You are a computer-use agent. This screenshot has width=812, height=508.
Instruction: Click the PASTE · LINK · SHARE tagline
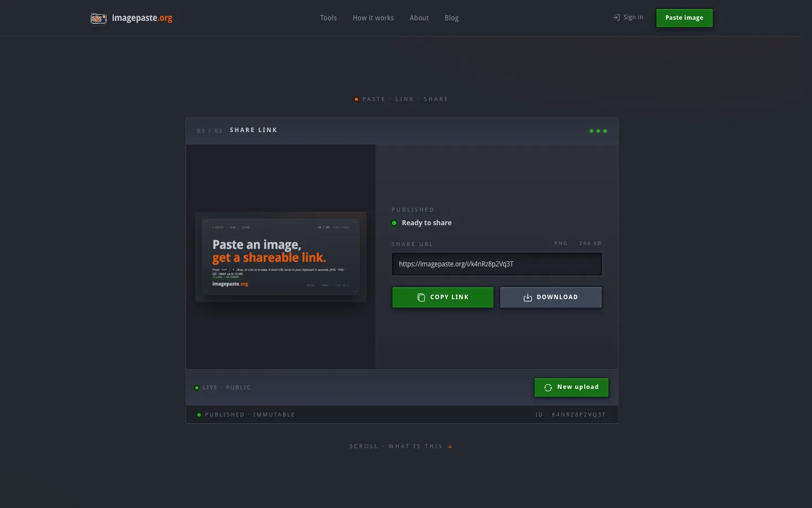pyautogui.click(x=405, y=99)
